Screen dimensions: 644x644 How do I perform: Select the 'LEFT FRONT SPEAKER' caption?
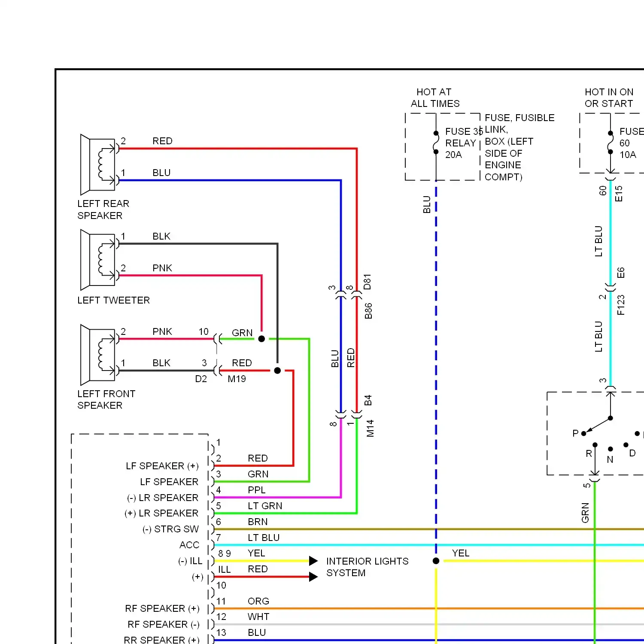(x=106, y=400)
